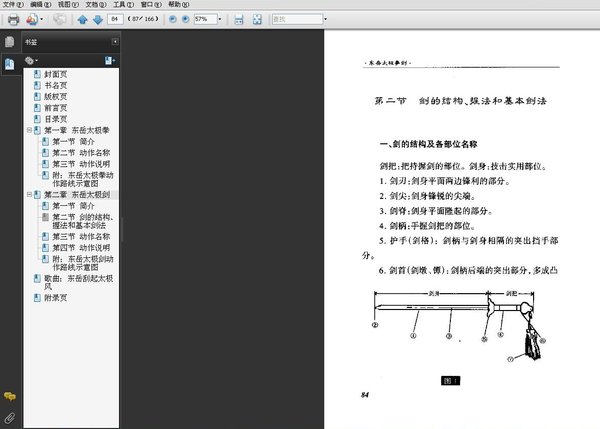Image resolution: width=600 pixels, height=429 pixels.
Task: Click the zoom out minus button
Action: click(173, 19)
